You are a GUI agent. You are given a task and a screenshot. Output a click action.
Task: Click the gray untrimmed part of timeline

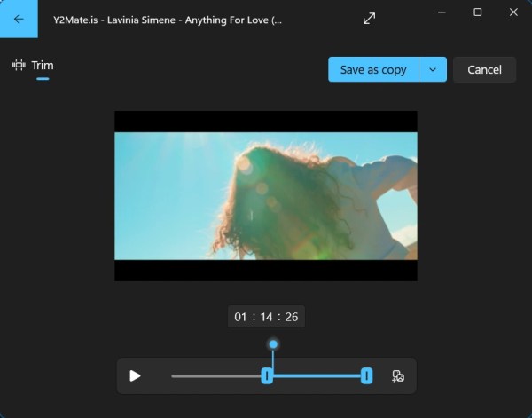point(217,376)
